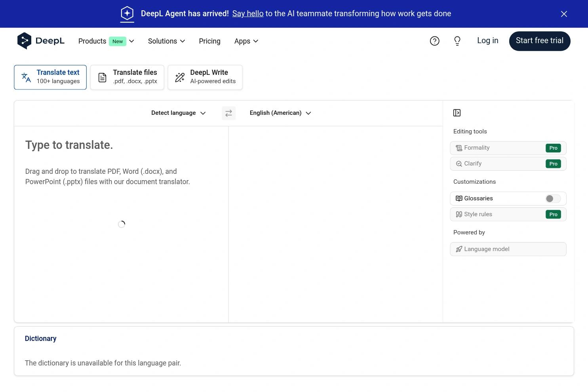Open the Detect language dropdown
The height and width of the screenshot is (392, 588).
pos(179,113)
